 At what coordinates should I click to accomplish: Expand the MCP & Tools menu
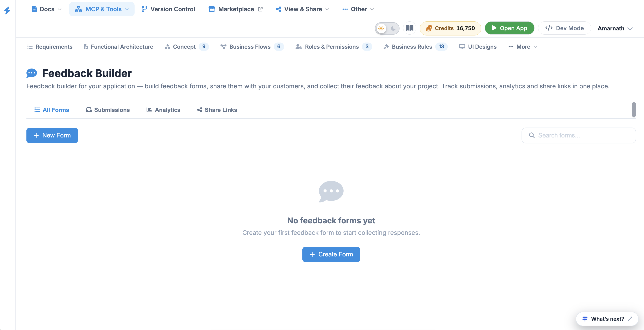pyautogui.click(x=102, y=9)
